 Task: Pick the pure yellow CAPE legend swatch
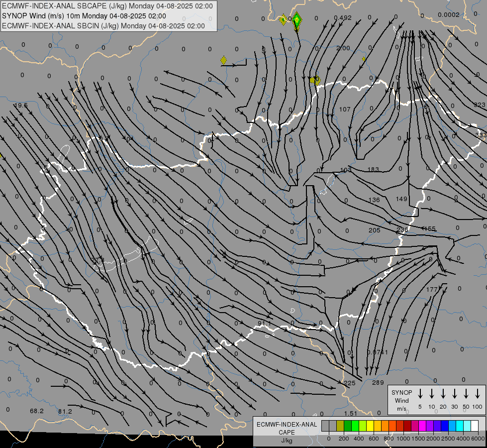pyautogui.click(x=370, y=426)
